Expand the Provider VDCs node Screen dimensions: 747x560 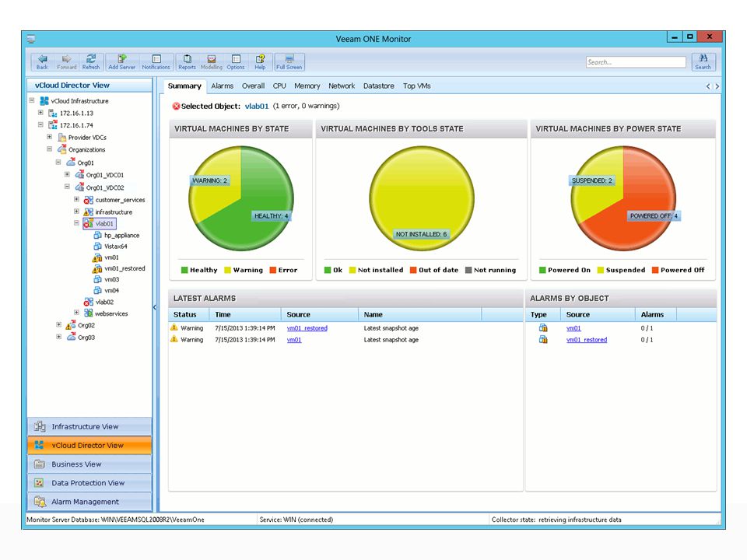50,137
